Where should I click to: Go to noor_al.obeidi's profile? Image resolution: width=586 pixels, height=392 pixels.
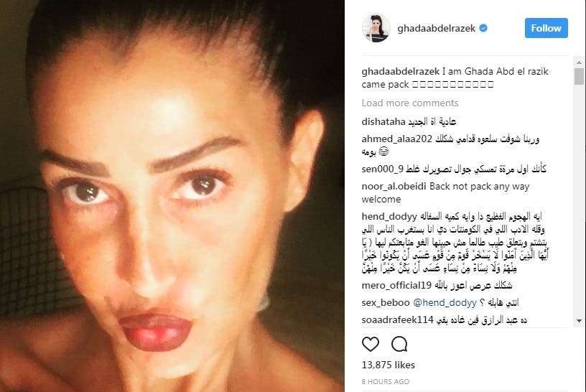coord(394,186)
